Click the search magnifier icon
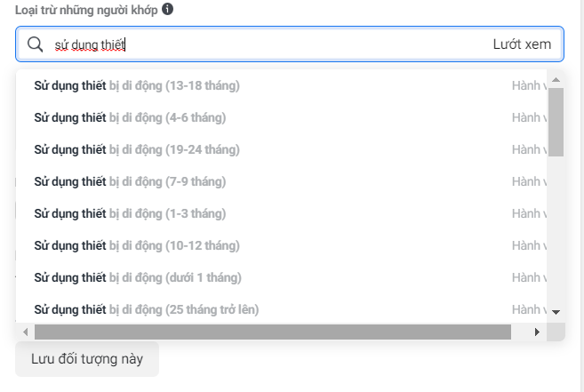 35,44
